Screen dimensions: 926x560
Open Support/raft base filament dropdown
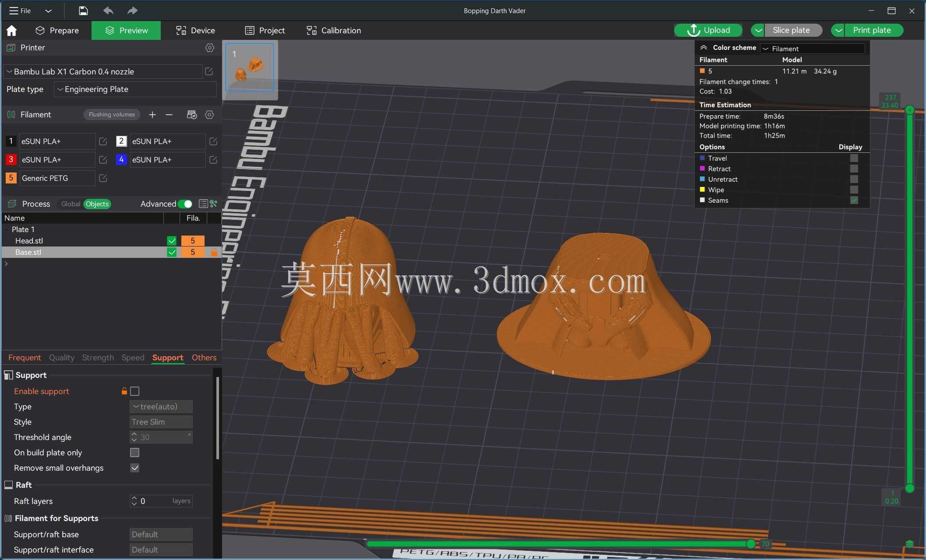pos(161,534)
